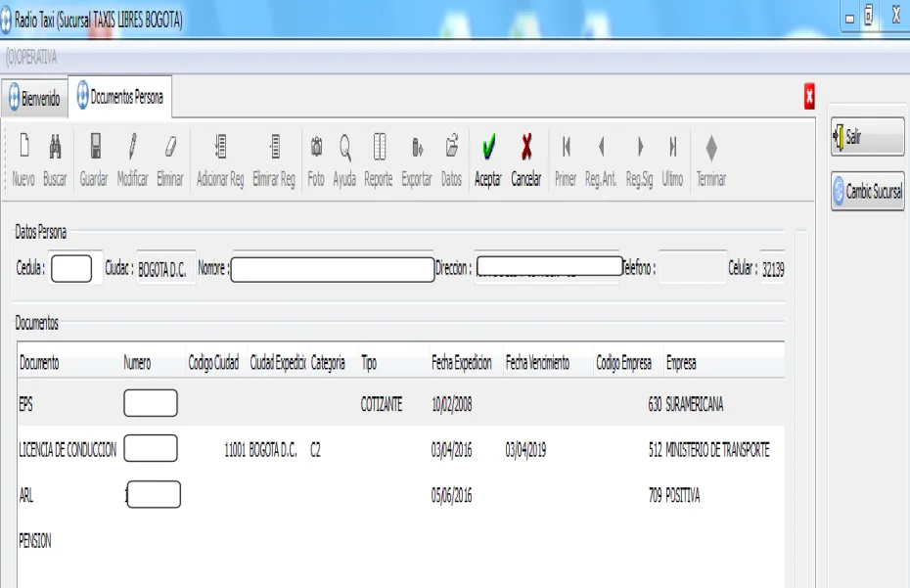Viewport: 910px width, 588px height.
Task: Click the Eliminar eraser icon
Action: [170, 159]
